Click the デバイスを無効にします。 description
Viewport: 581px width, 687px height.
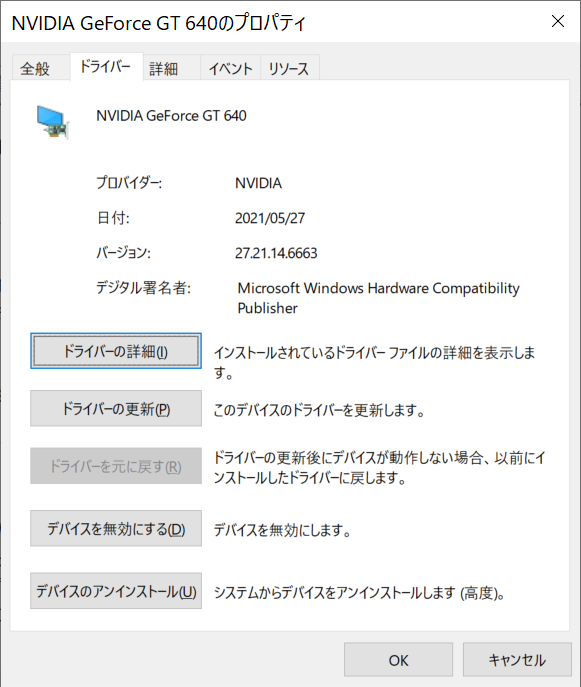(282, 530)
